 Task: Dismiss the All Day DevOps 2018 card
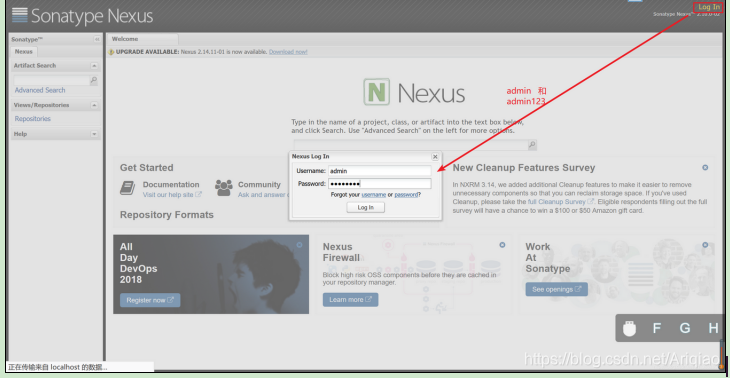[x=299, y=245]
